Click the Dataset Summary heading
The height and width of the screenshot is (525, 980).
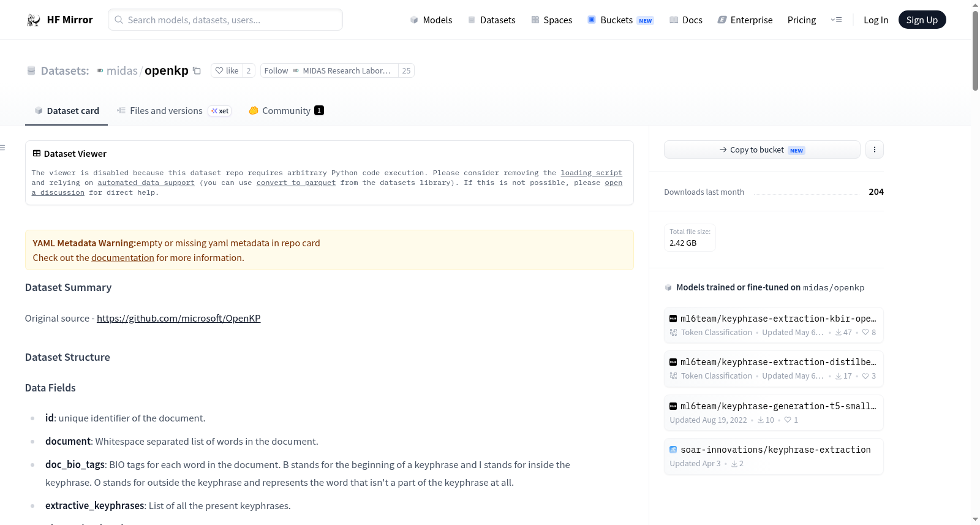point(68,287)
